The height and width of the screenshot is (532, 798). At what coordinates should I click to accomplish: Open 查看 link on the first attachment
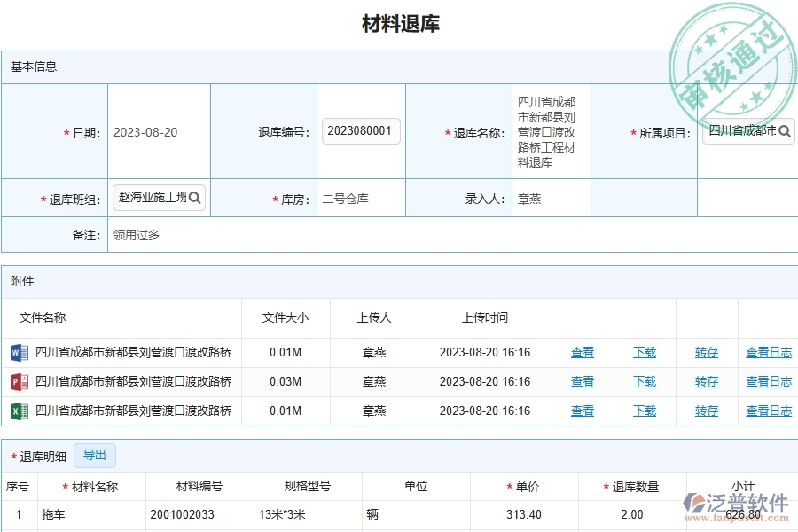point(583,352)
